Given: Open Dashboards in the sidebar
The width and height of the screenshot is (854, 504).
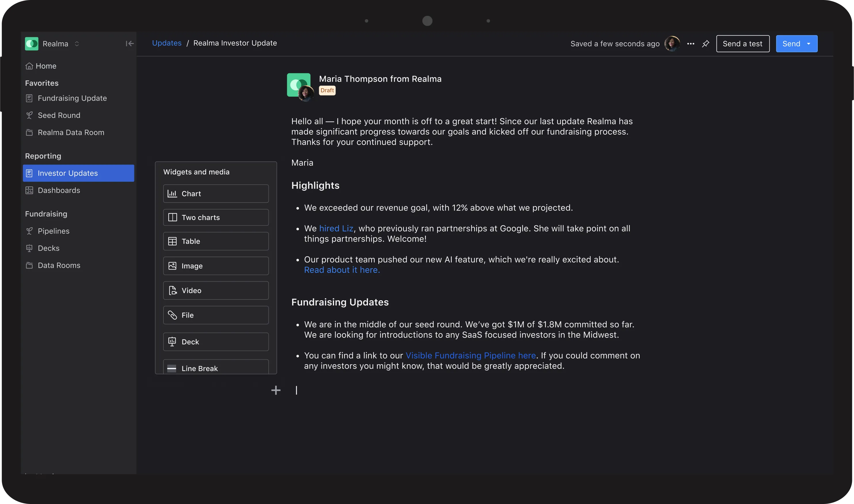Looking at the screenshot, I should (x=59, y=190).
